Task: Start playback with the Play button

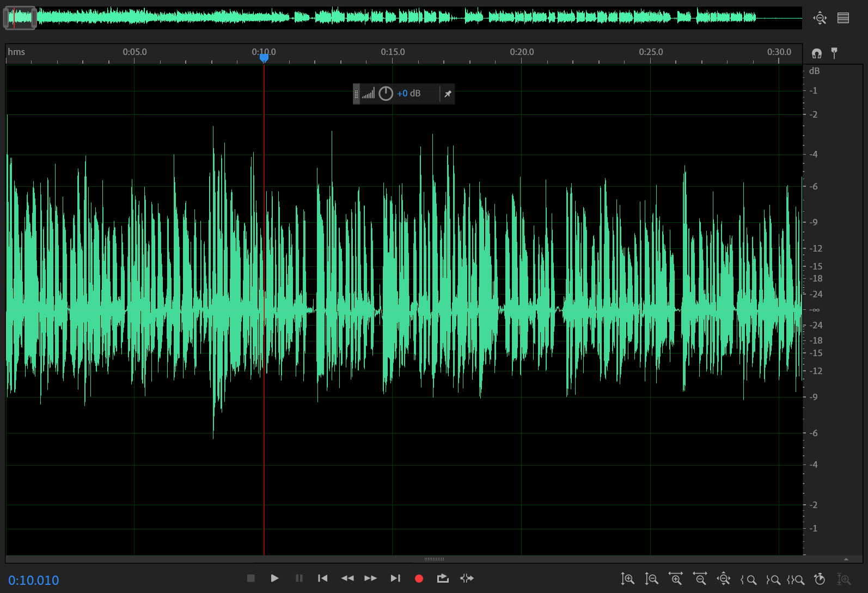Action: click(x=274, y=578)
